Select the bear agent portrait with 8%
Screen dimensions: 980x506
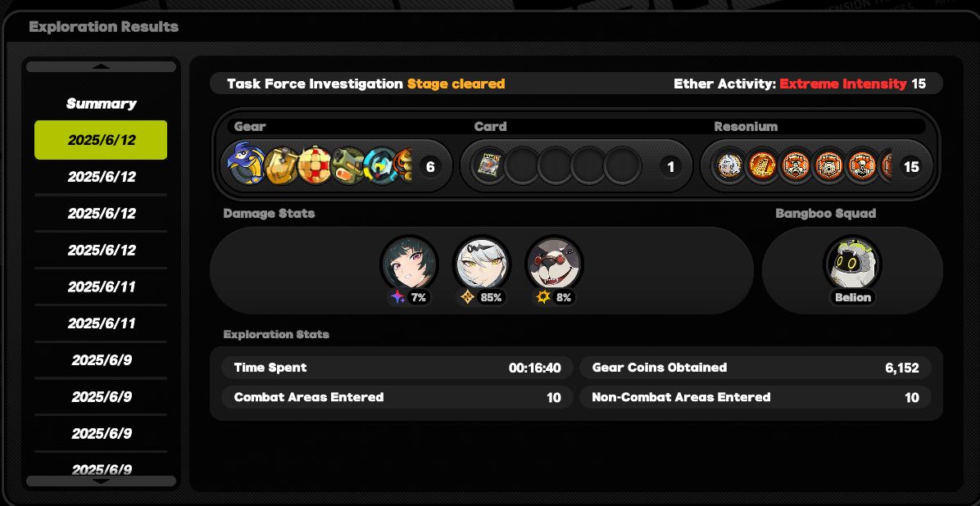pos(554,264)
